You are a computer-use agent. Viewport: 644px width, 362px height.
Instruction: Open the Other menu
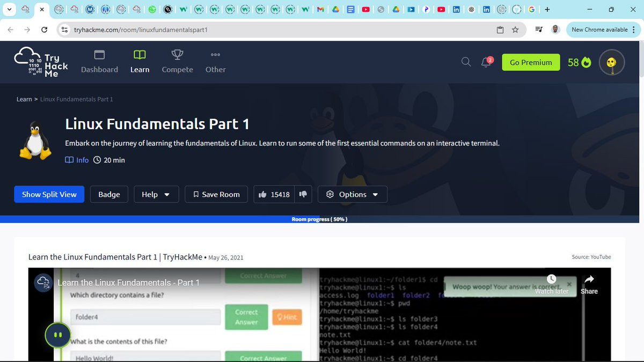(215, 62)
